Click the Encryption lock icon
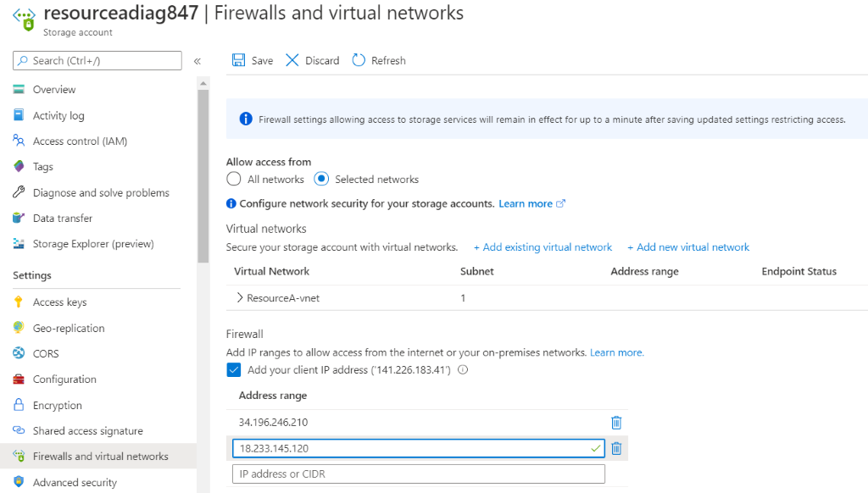Image resolution: width=868 pixels, height=493 pixels. pyautogui.click(x=19, y=404)
